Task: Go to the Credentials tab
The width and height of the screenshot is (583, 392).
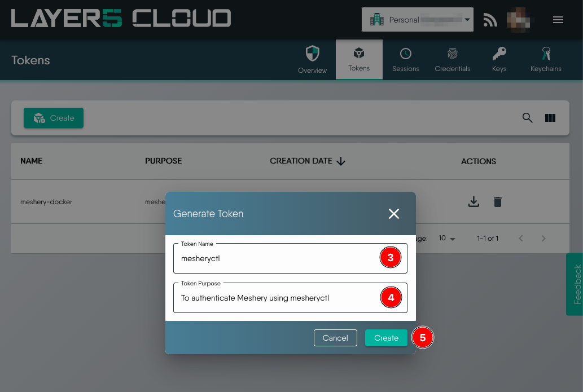Action: (x=452, y=60)
